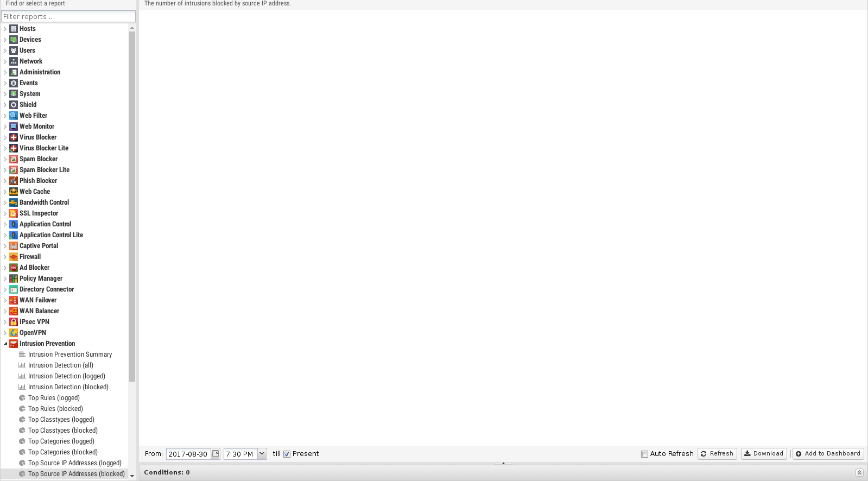This screenshot has height=481, width=868.
Task: Expand the Application Control Lite node
Action: coord(5,235)
